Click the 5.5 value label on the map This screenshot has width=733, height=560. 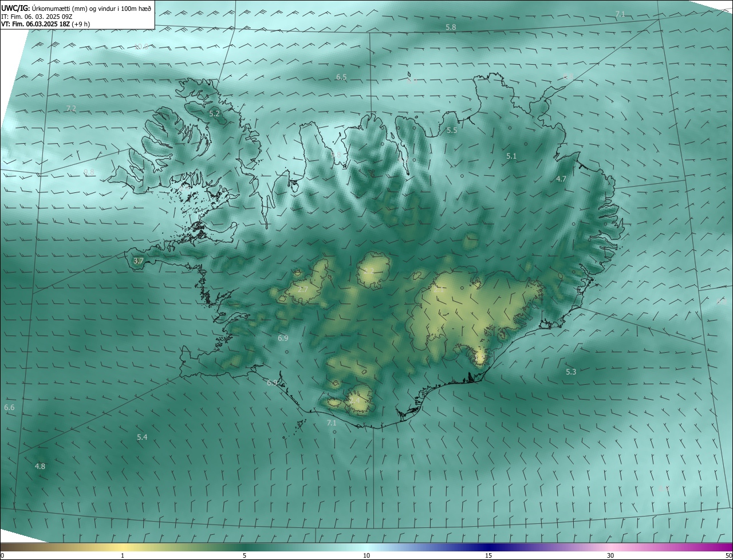coord(452,131)
